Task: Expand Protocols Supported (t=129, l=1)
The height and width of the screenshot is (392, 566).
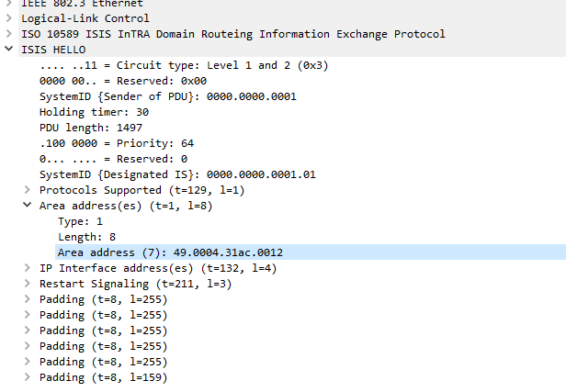Action: tap(28, 190)
